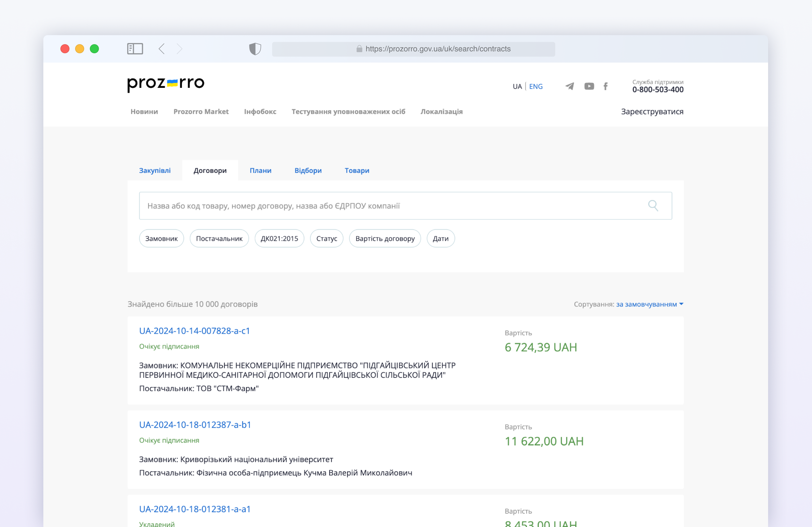Select the Договори tab

[x=210, y=170]
